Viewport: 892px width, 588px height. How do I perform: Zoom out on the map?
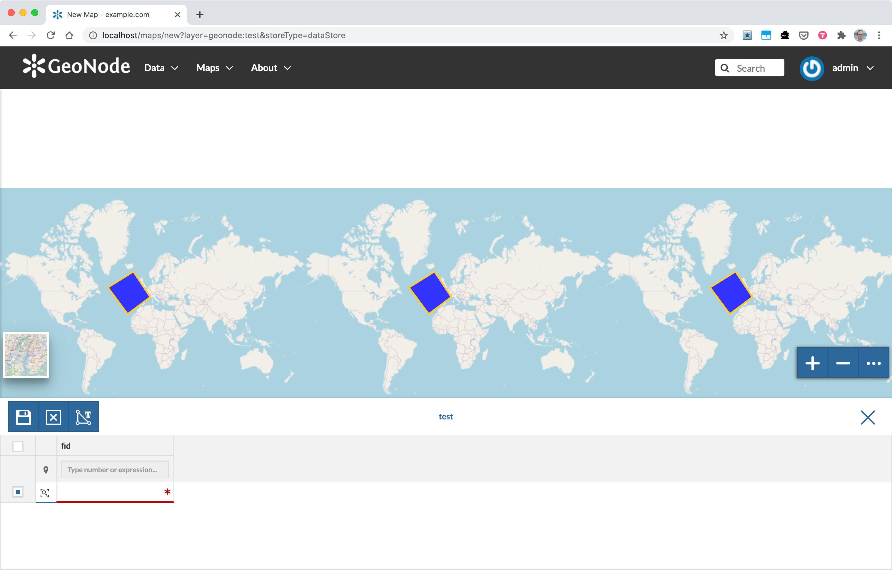point(843,363)
